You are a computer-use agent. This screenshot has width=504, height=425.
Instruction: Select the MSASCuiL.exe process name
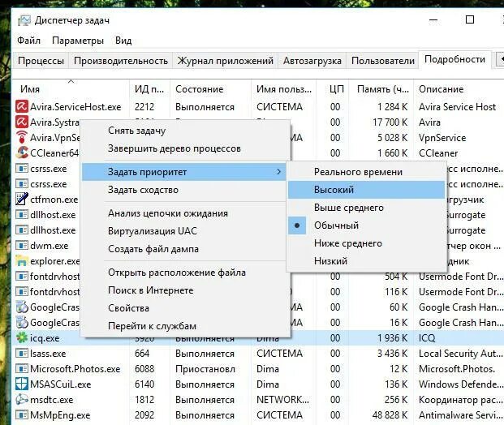point(60,384)
